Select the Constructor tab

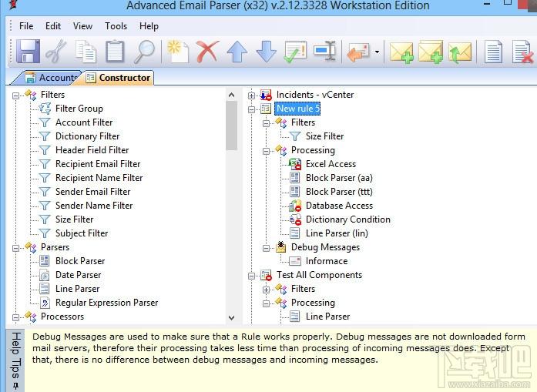coord(119,78)
